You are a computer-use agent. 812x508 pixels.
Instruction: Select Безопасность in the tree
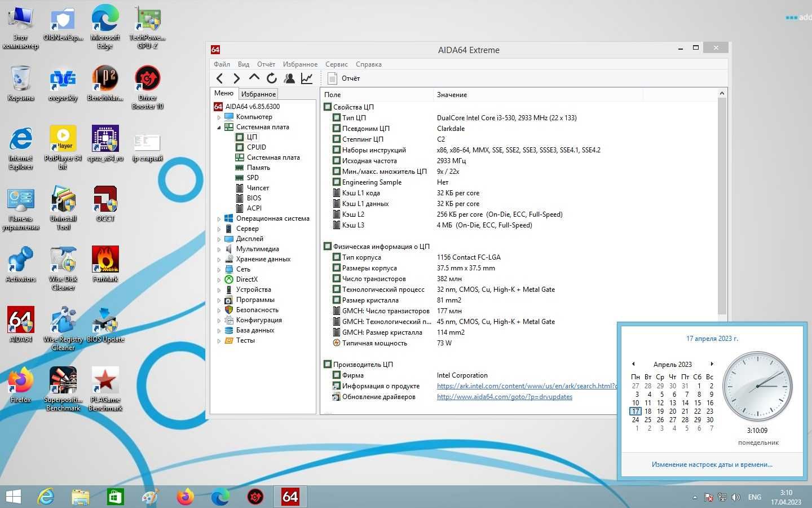257,310
